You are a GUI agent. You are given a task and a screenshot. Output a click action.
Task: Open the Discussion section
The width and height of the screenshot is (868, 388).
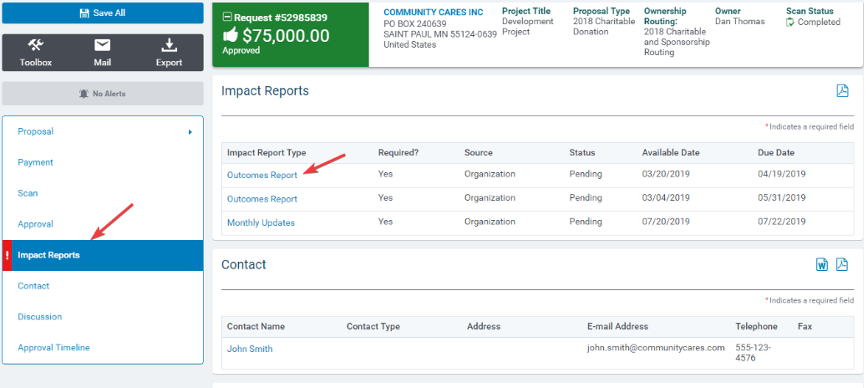[x=40, y=316]
